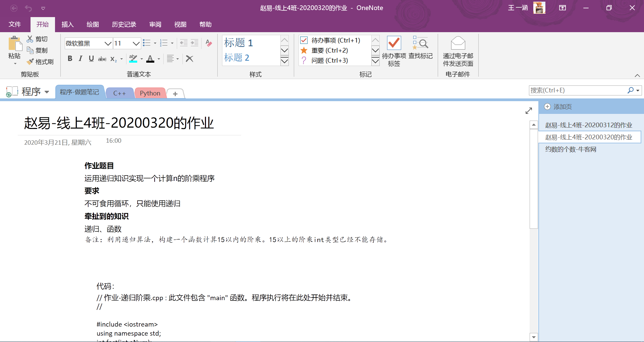The image size is (644, 342).
Task: Select the 重要 (Ctrl+2) star tag
Action: [x=325, y=50]
